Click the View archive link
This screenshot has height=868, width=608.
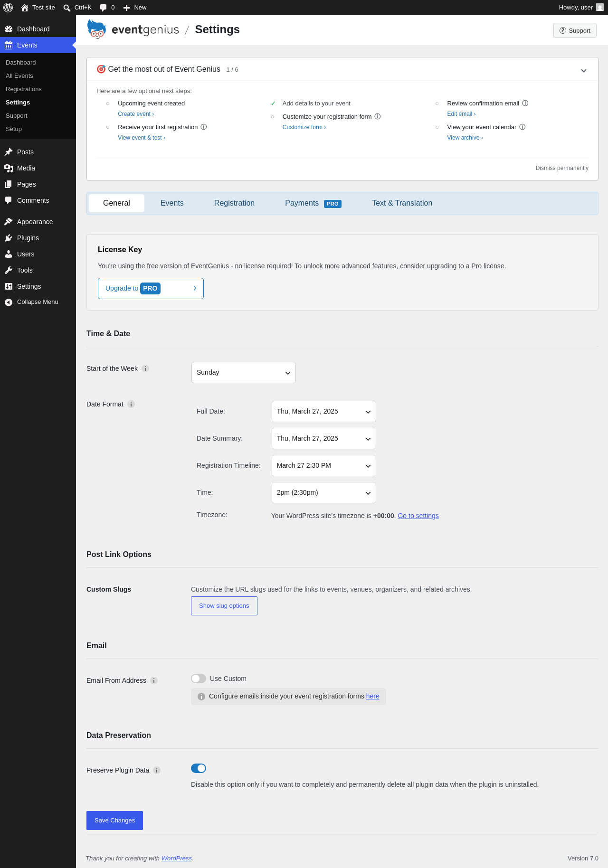point(465,138)
